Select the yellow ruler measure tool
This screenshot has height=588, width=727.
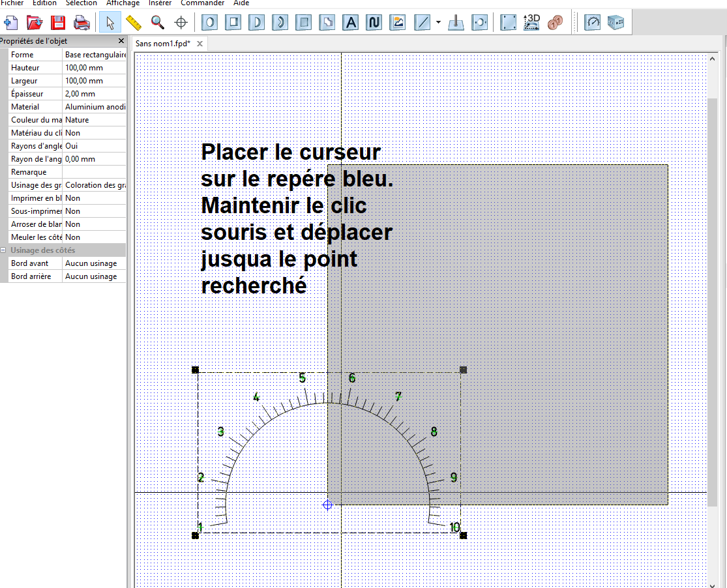point(134,22)
